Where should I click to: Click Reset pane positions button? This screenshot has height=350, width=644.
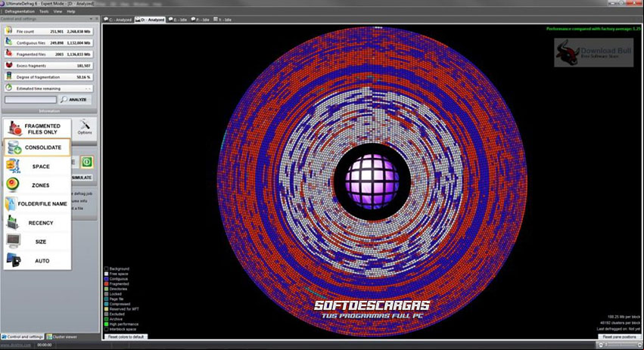619,336
